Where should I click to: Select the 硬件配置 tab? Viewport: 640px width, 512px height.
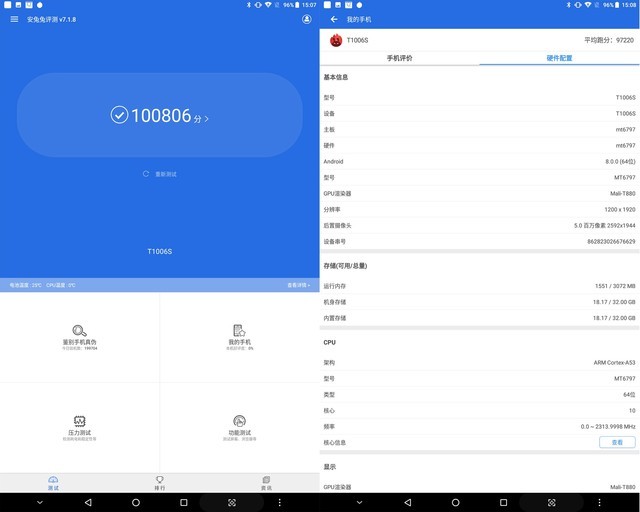pos(559,58)
